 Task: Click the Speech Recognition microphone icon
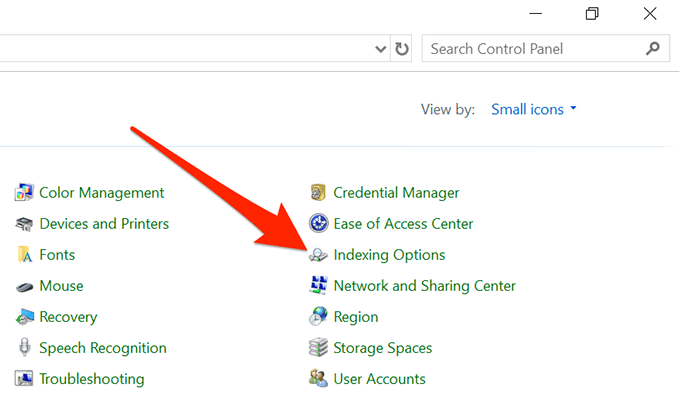coord(25,348)
